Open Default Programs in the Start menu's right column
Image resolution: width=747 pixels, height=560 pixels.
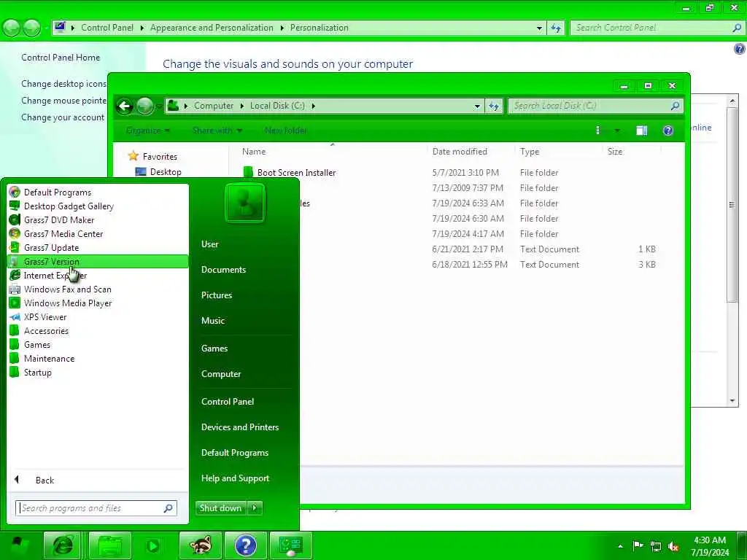click(234, 453)
